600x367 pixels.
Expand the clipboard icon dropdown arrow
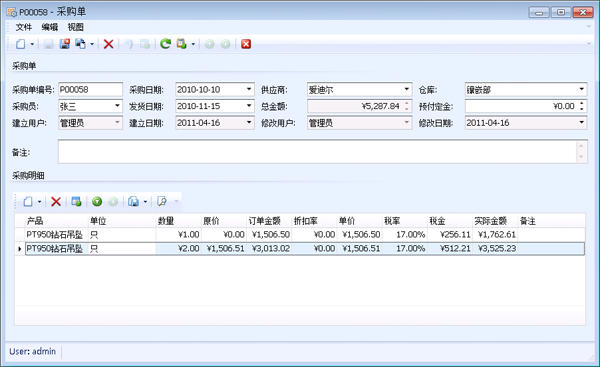click(x=193, y=44)
